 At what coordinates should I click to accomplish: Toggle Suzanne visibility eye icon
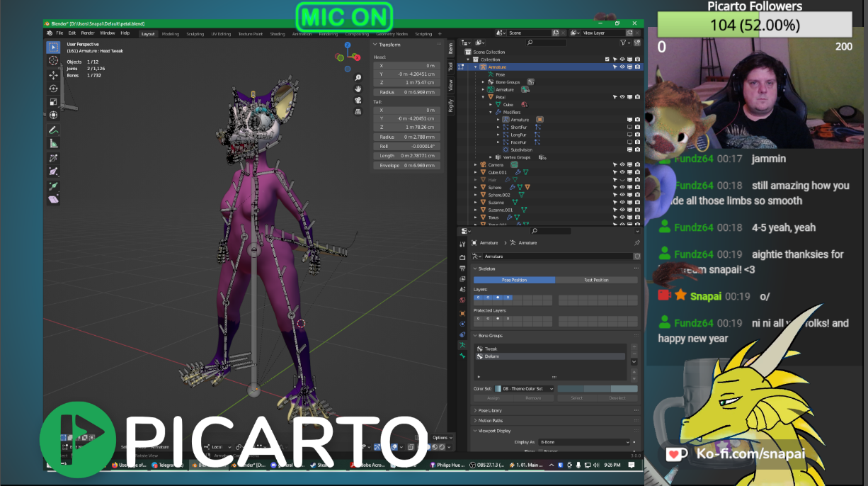pyautogui.click(x=622, y=203)
